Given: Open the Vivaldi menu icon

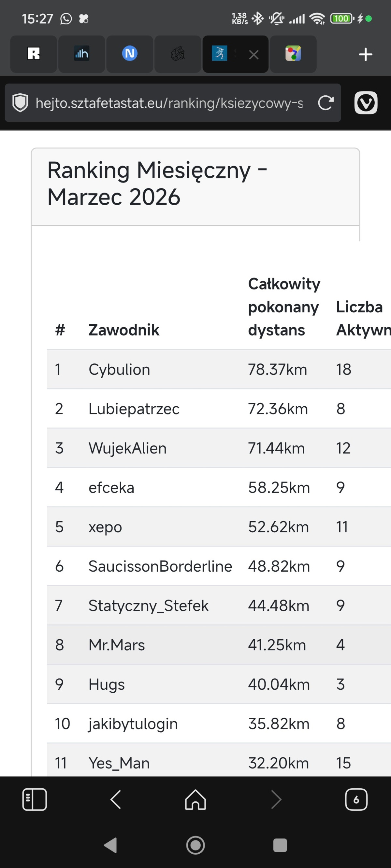Looking at the screenshot, I should tap(366, 103).
